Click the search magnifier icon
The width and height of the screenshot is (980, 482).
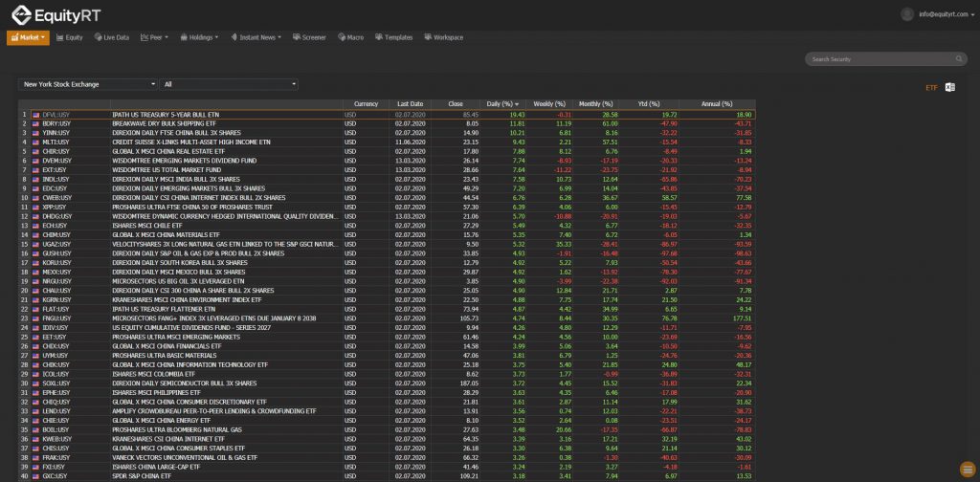coord(959,59)
